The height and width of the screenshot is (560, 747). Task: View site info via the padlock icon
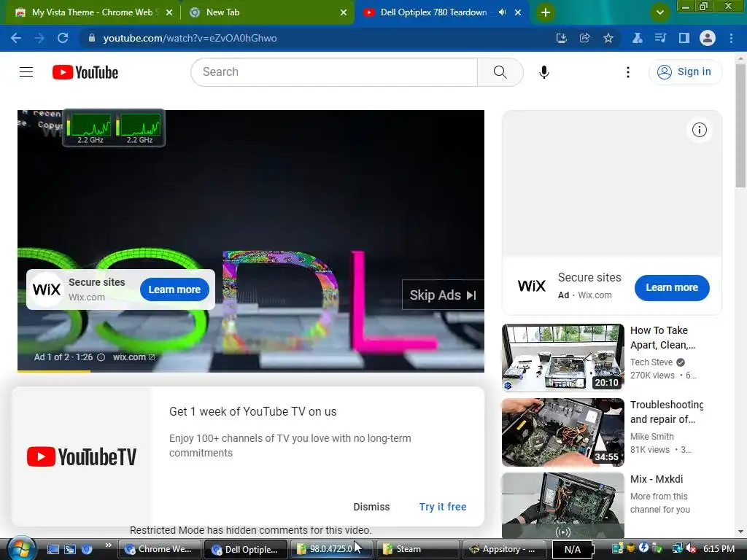(92, 38)
